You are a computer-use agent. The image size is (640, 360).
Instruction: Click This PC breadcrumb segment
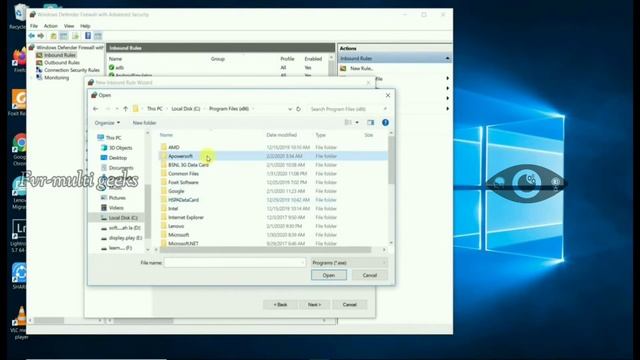click(x=155, y=109)
